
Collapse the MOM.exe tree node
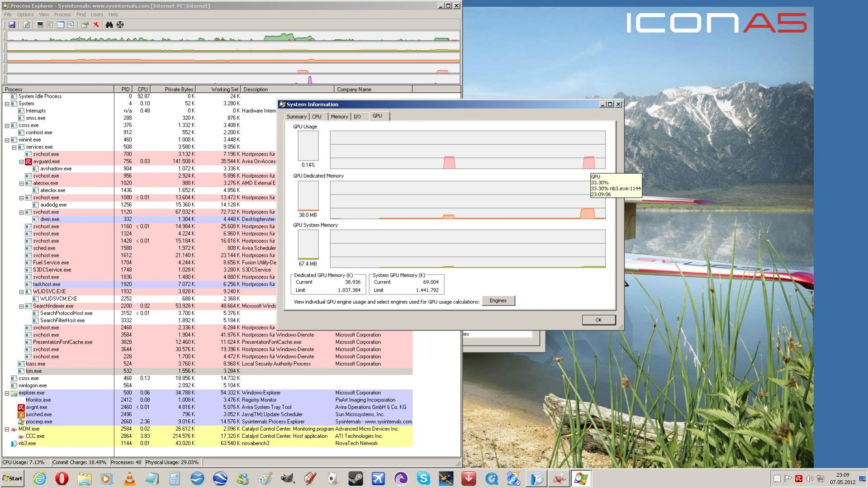point(7,429)
